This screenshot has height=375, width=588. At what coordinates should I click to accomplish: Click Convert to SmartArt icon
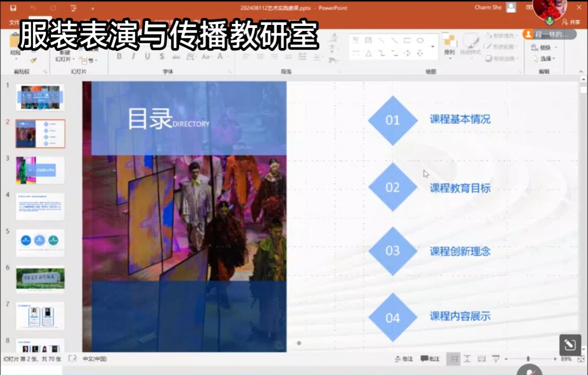[x=332, y=60]
